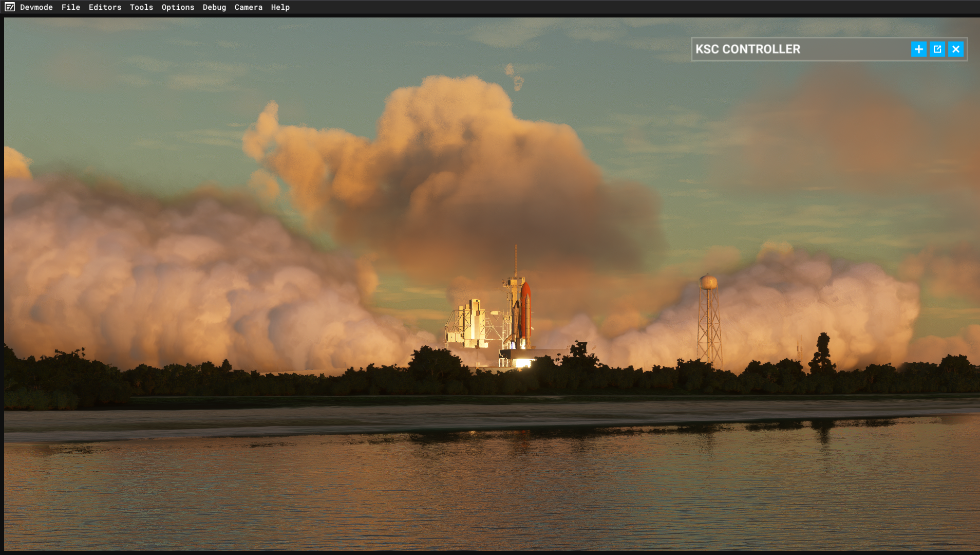Image resolution: width=980 pixels, height=555 pixels.
Task: Open the Help menu
Action: (x=280, y=7)
